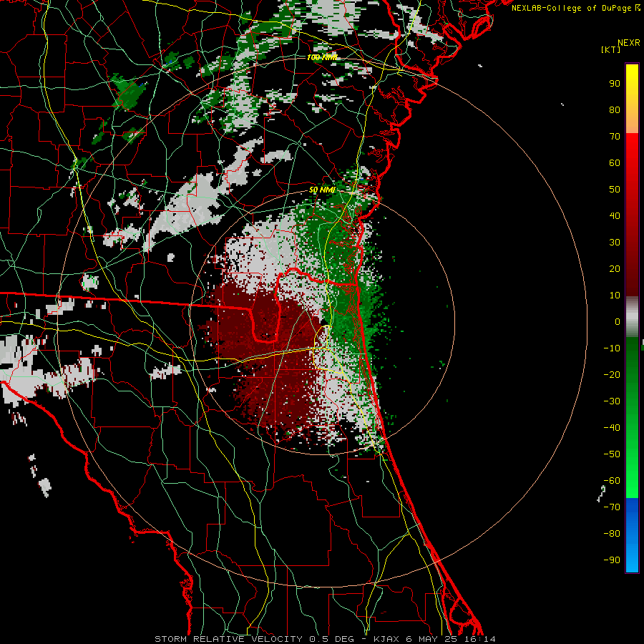Click the -40 value on the velocity scale
The width and height of the screenshot is (644, 644).
[x=612, y=428]
